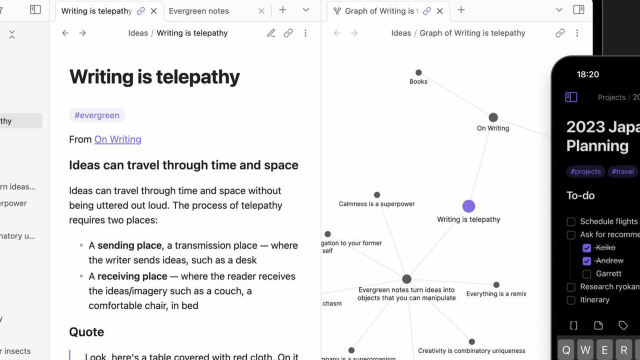The width and height of the screenshot is (640, 360).
Task: Collapse all with the sidebar chevrons icon
Action: coord(12,35)
